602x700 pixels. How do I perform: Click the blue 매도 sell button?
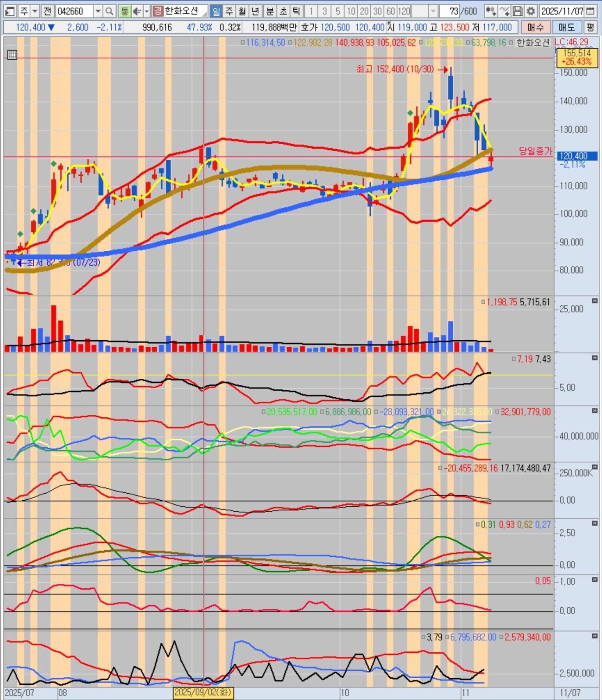coord(567,27)
